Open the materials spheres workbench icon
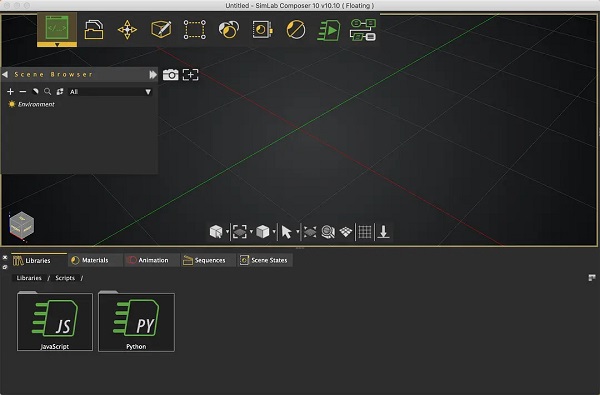600x395 pixels. click(228, 29)
